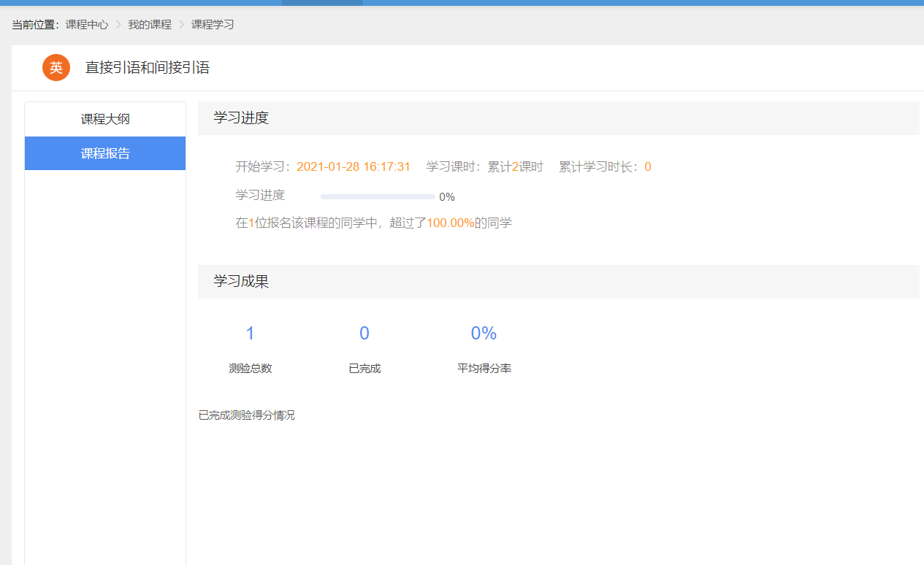Go to 课程中心 via breadcrumb
The width and height of the screenshot is (924, 565).
(x=87, y=25)
